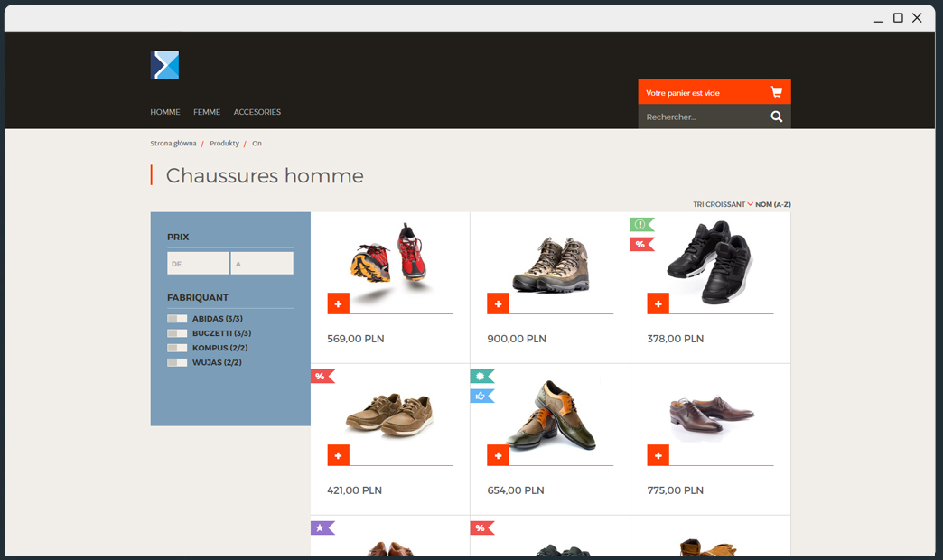Toggle the WUJAS manufacturer filter
Viewport: 943px width, 560px height.
tap(177, 363)
